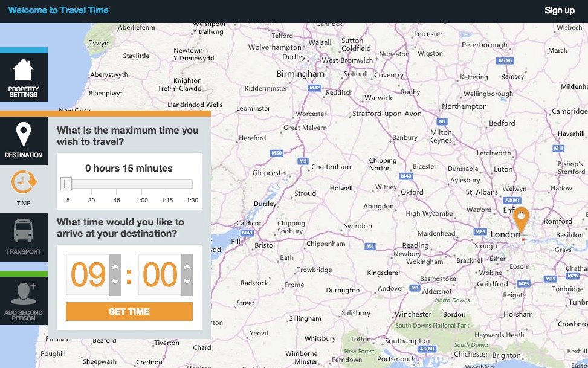
Task: Choose the Transport bus icon
Action: (23, 230)
